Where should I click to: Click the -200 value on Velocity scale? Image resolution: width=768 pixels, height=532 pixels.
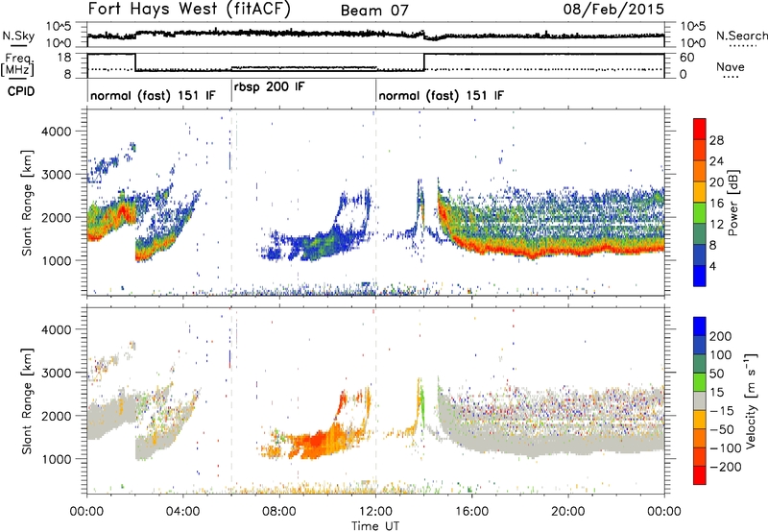pyautogui.click(x=726, y=467)
